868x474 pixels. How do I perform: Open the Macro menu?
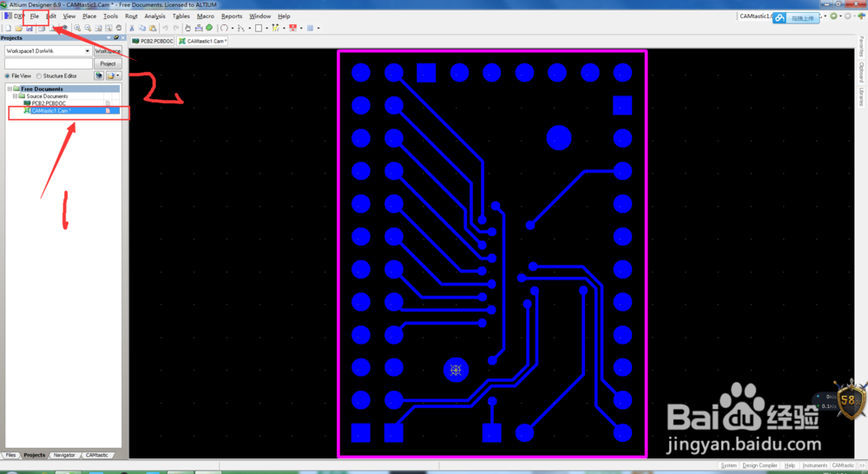tap(206, 16)
